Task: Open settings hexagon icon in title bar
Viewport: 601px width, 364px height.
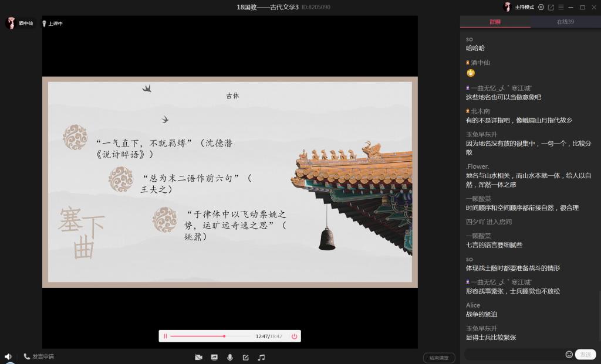Action: click(541, 7)
